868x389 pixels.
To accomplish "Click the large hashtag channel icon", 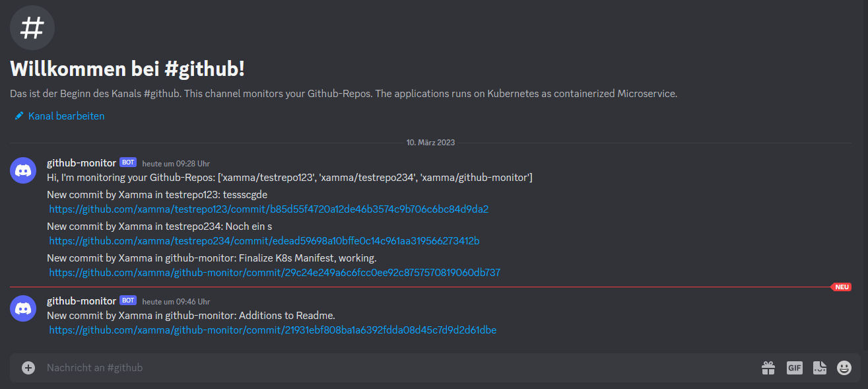I will click(32, 28).
